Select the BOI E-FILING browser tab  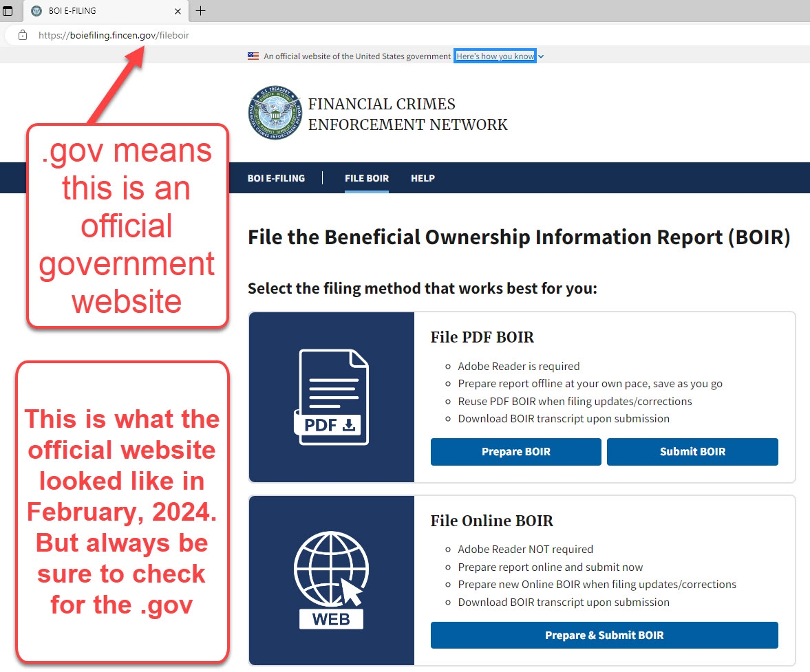107,11
